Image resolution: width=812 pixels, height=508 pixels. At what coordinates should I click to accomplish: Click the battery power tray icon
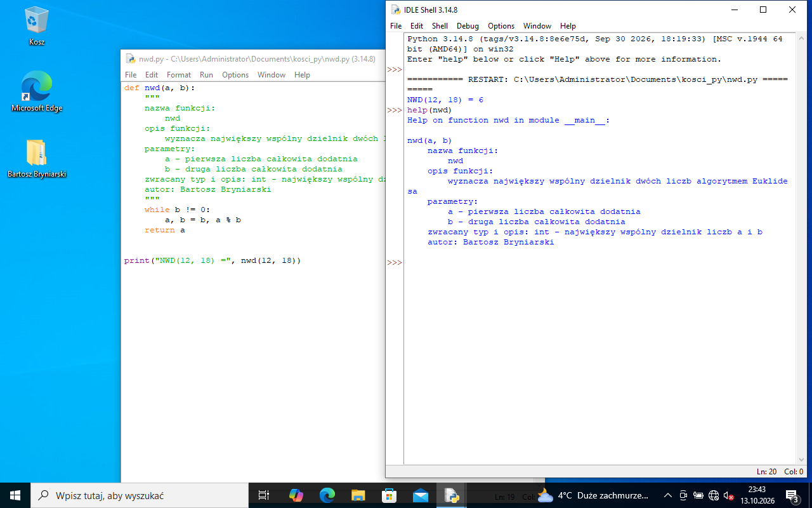pos(698,495)
